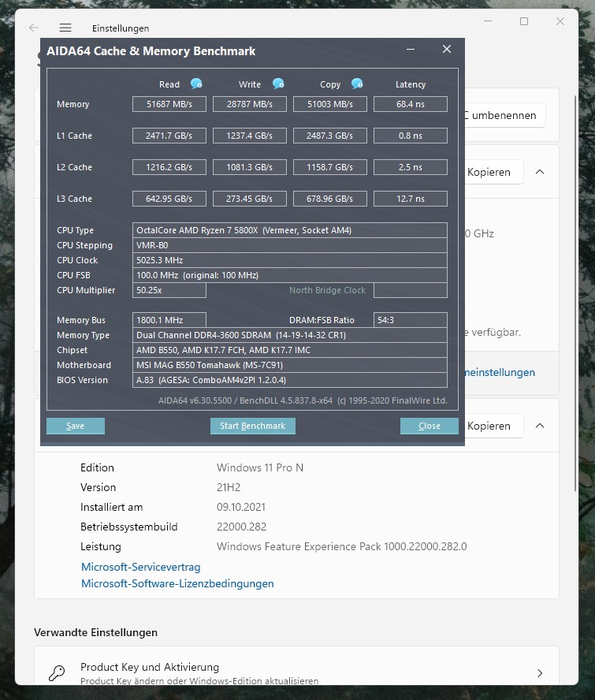Go back with the Settings back arrow
The image size is (595, 700).
tap(33, 28)
